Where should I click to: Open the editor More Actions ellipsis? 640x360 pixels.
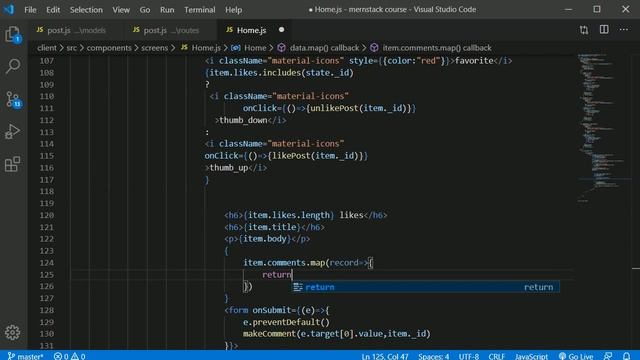pos(624,30)
